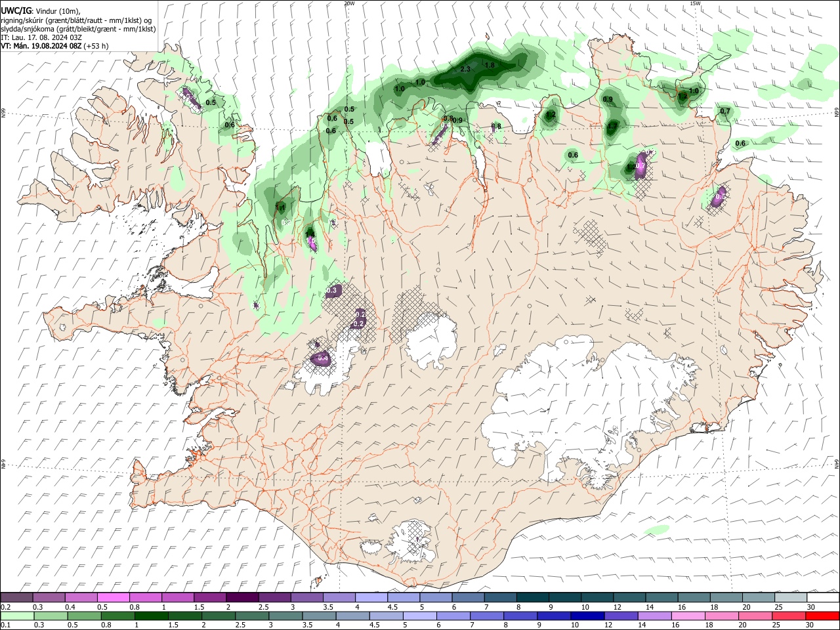This screenshot has height=630, width=840.
Task: Click the 20W longitude label
Action: 349,3
